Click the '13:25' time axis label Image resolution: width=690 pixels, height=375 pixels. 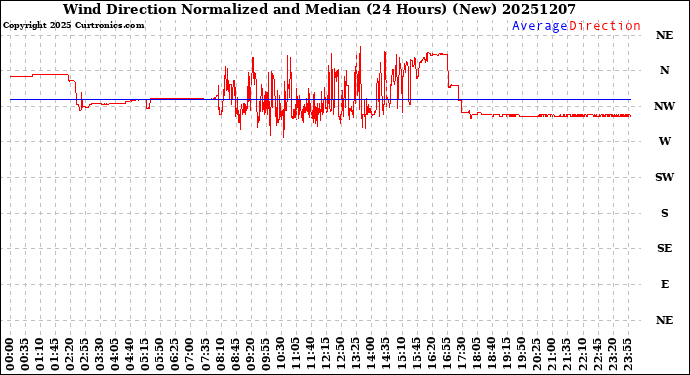coord(355,354)
